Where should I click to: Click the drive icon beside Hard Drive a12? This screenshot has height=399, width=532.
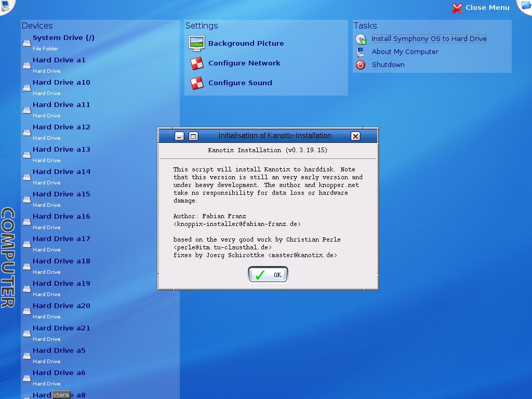[x=27, y=132]
